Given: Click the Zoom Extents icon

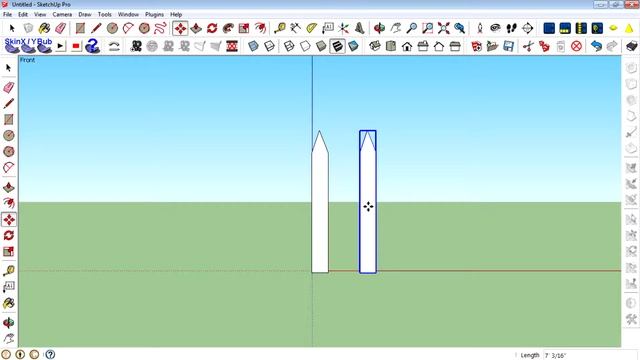Looking at the screenshot, I should (444, 28).
